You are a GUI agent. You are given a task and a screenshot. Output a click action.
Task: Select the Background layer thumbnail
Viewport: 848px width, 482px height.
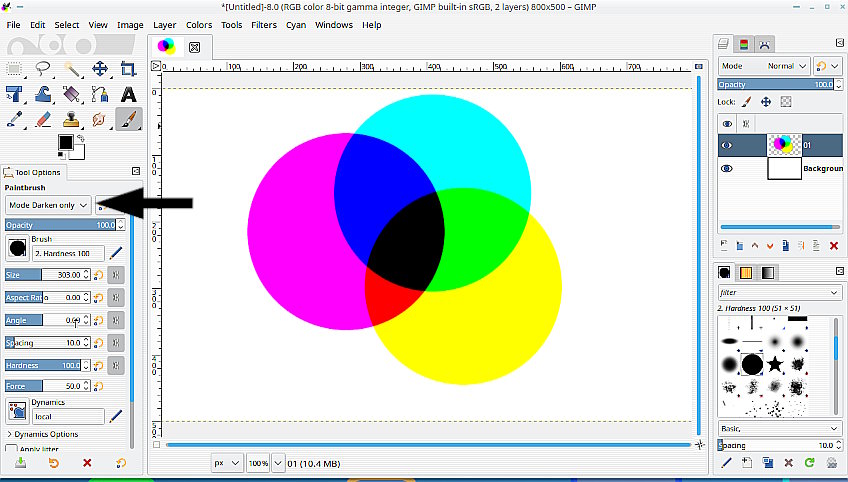784,168
